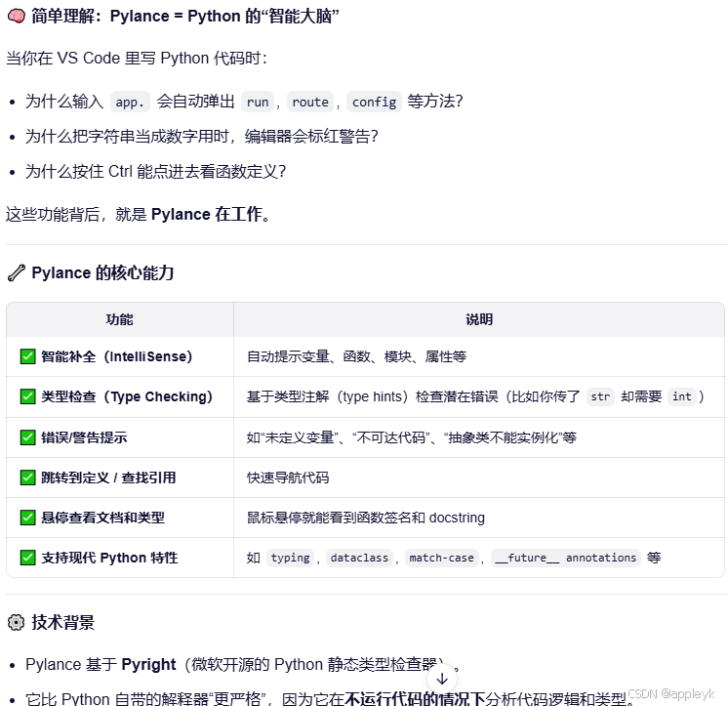728x706 pixels.
Task: Click green check icon for 智能补全 row
Action: click(28, 356)
